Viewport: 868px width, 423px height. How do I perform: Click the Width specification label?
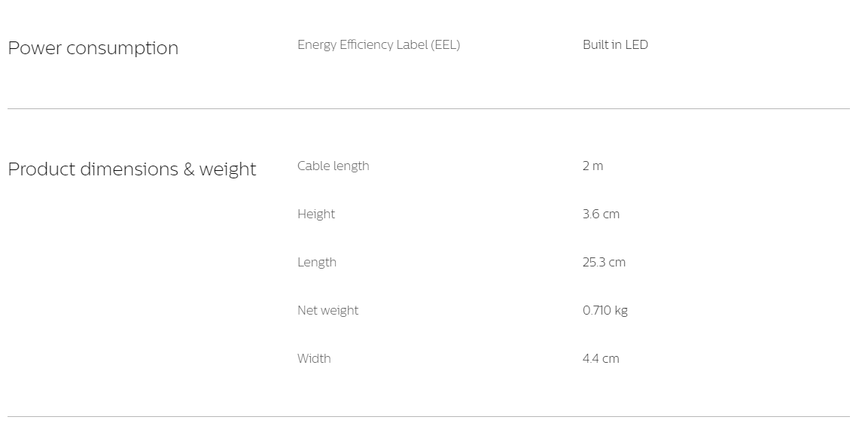(x=314, y=359)
